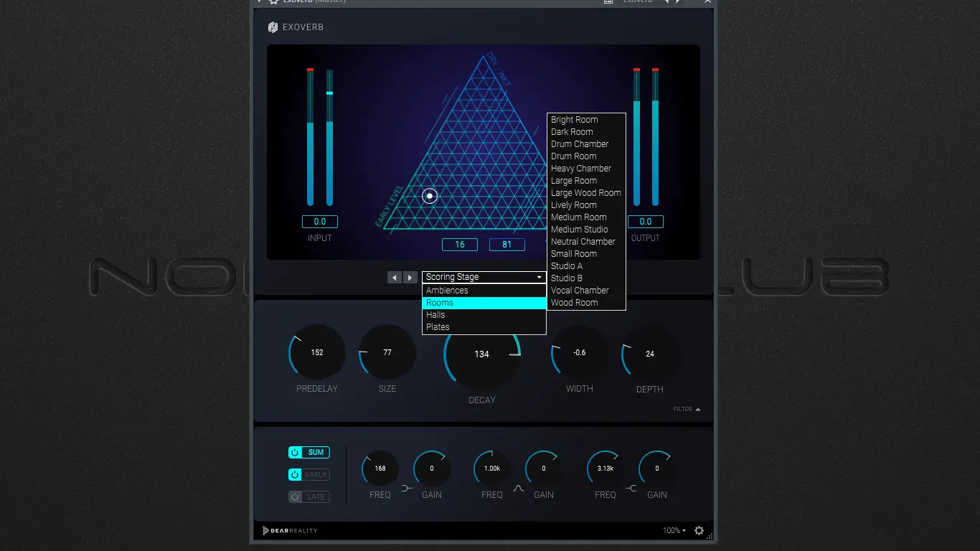This screenshot has height=551, width=980.
Task: Select the Bright Room preset
Action: (x=586, y=120)
